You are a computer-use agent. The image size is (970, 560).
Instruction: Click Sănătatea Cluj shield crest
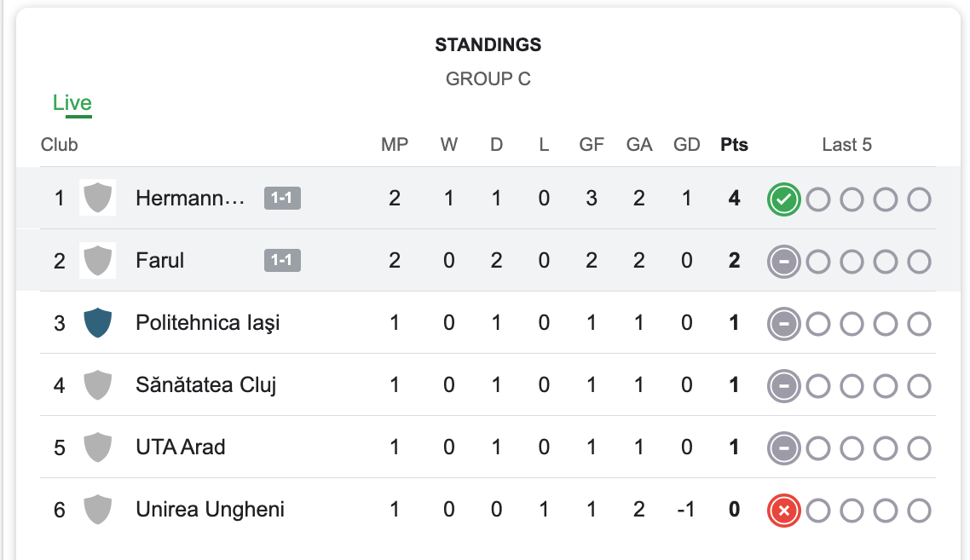[98, 385]
